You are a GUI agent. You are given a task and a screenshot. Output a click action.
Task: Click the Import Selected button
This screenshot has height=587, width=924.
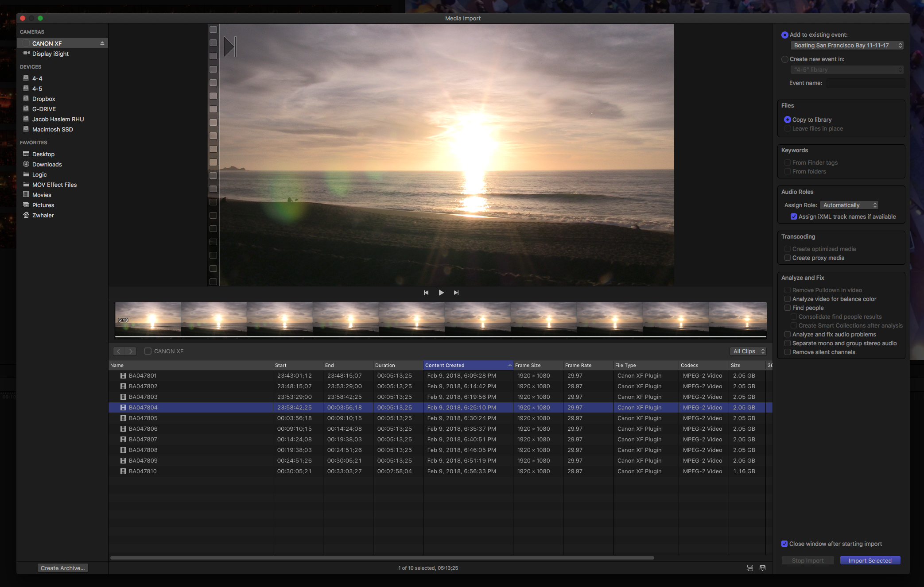tap(870, 560)
